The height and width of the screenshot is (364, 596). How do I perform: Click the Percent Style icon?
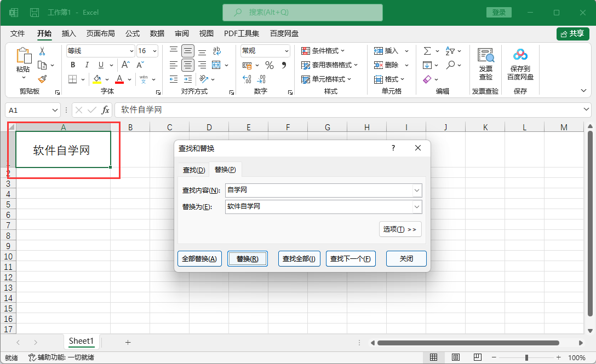click(x=269, y=65)
